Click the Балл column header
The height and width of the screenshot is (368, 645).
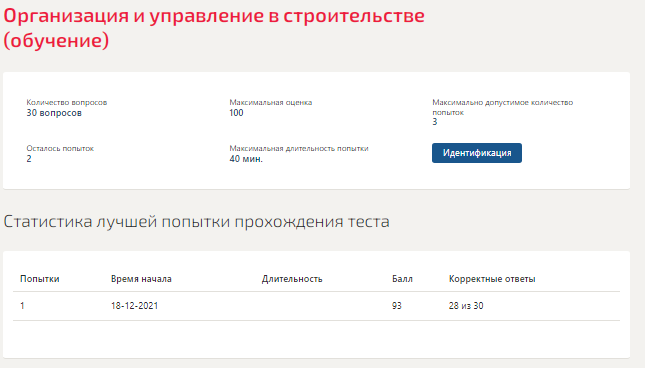[402, 279]
